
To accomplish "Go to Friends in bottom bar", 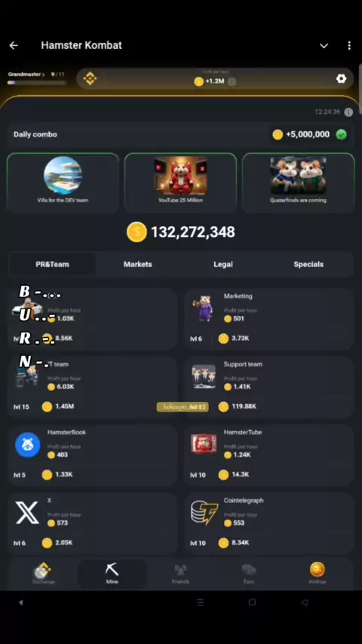I will 180,573.
